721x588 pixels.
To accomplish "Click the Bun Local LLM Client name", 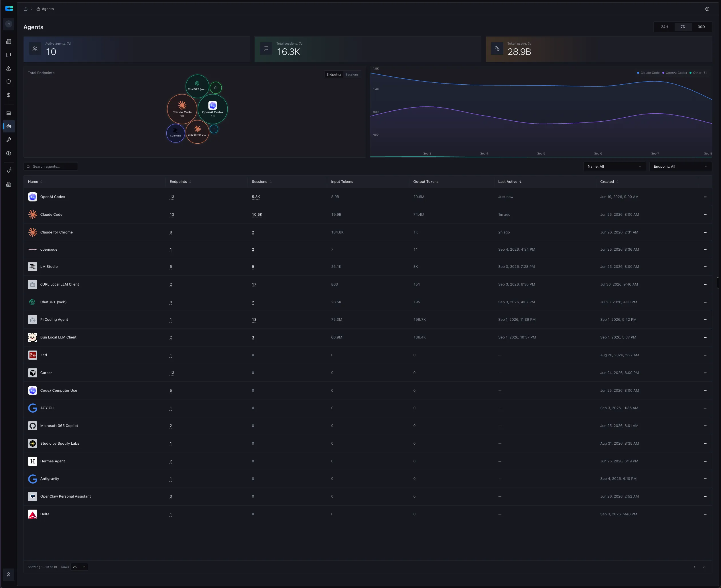I will coord(58,337).
